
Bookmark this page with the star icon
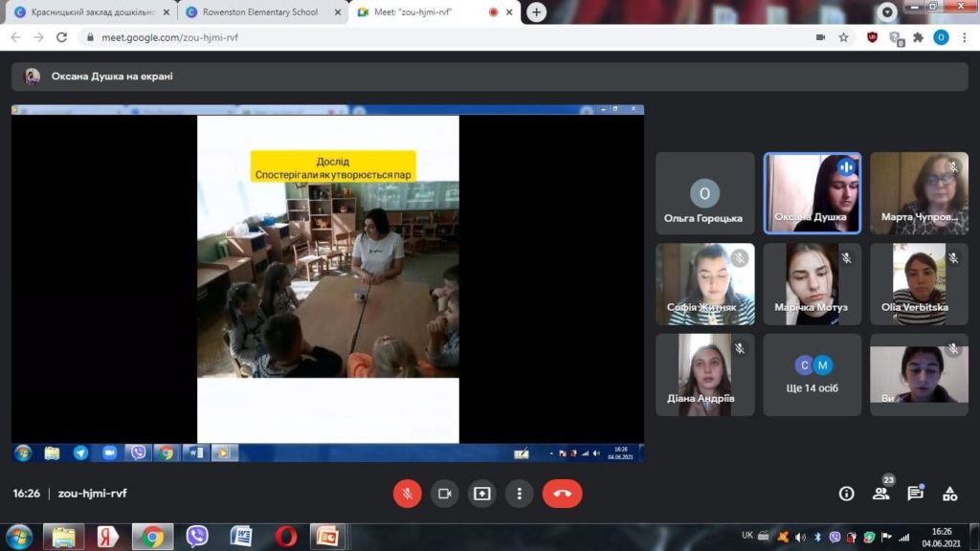click(x=843, y=37)
